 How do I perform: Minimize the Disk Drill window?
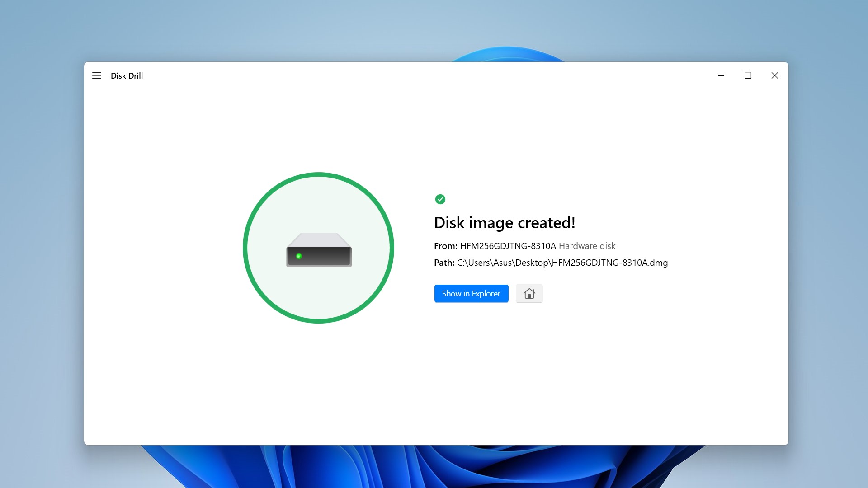click(x=721, y=75)
